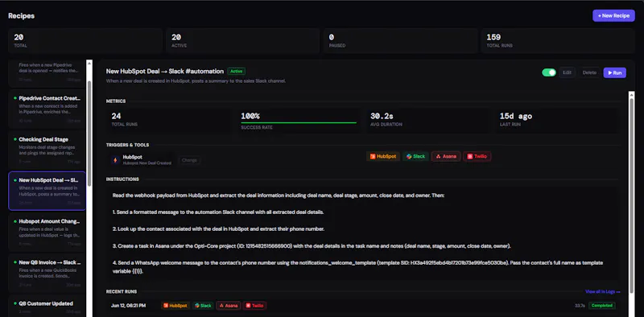Click the recipe title New HubSpot Deal → Slack #automation

click(165, 71)
